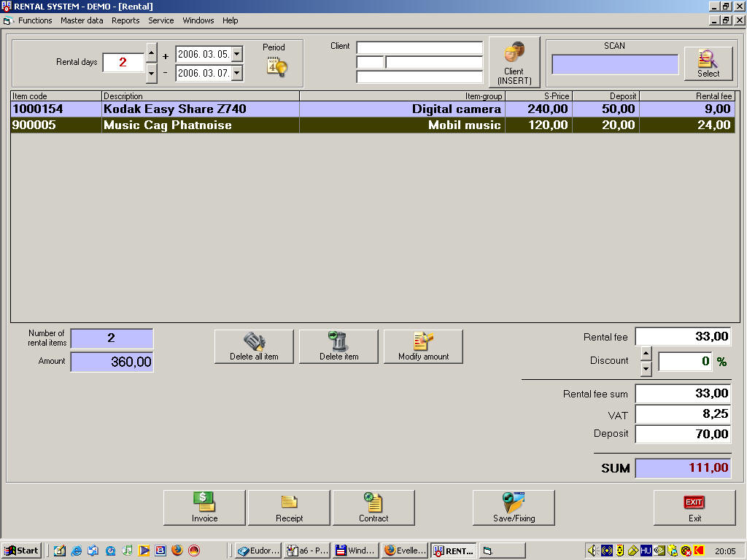Viewport: 747px width, 560px height.
Task: Click the Description column header
Action: coord(201,96)
